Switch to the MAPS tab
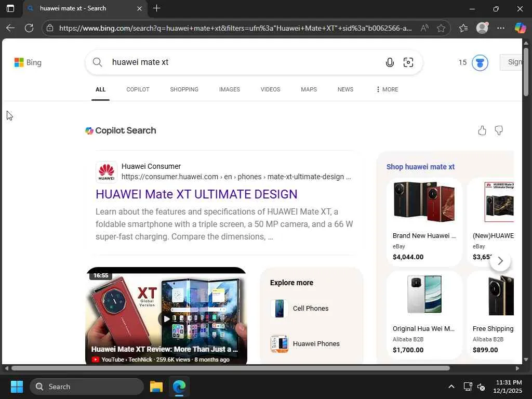Screen dimensions: 532x399 tap(309, 89)
